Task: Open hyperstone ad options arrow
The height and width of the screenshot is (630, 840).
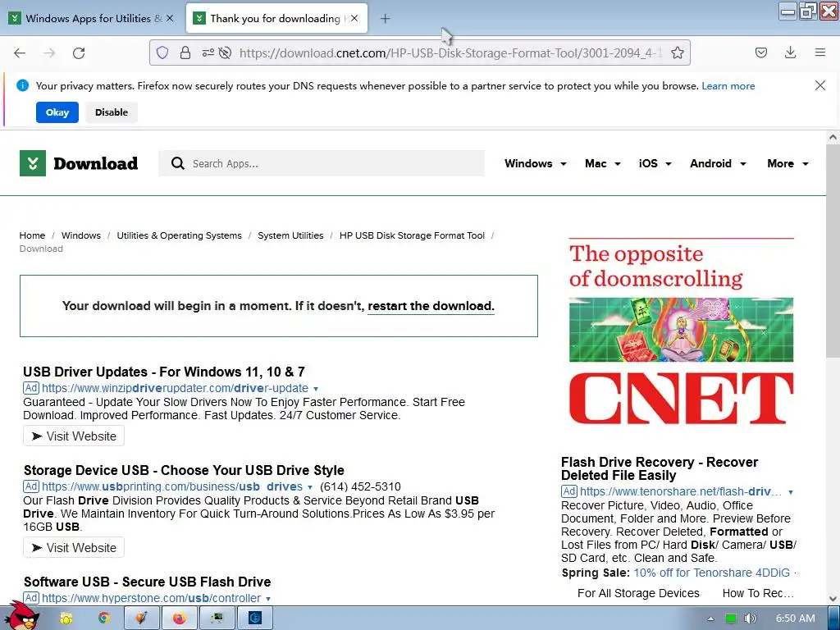Action: [x=268, y=599]
